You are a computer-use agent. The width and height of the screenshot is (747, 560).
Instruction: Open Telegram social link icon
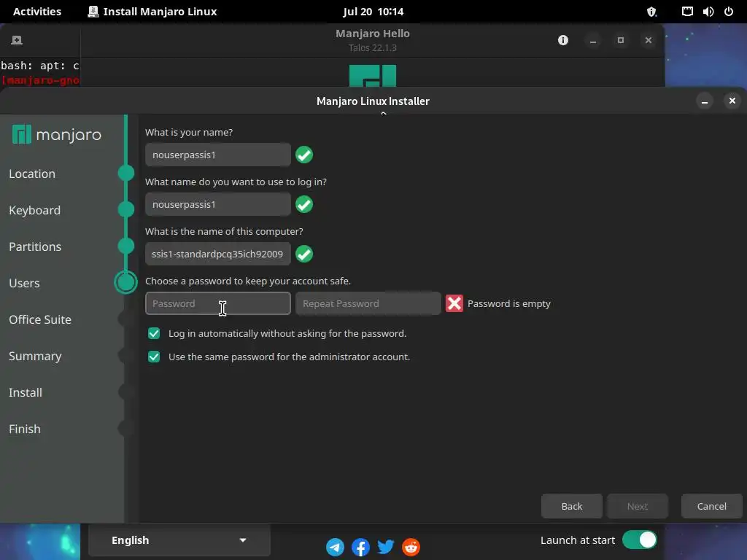[335, 547]
